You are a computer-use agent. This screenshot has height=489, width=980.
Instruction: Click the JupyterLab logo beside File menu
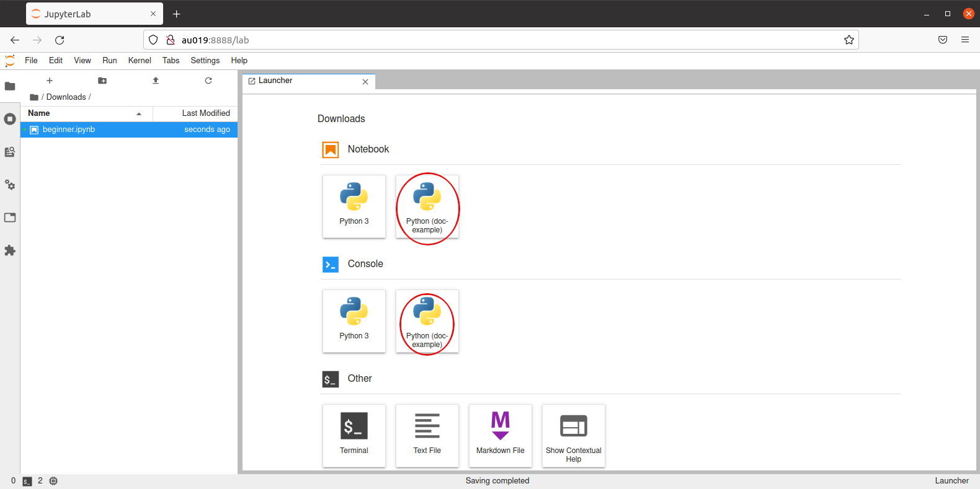tap(10, 61)
